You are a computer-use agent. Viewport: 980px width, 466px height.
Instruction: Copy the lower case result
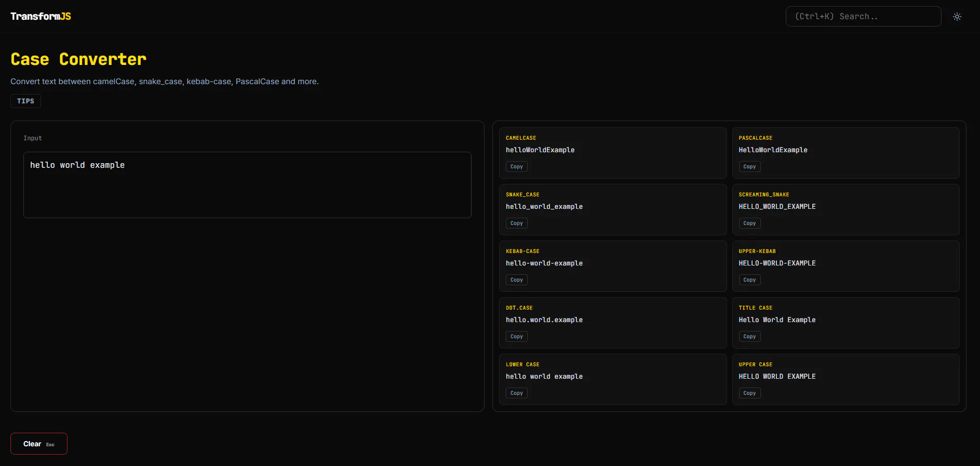(516, 393)
